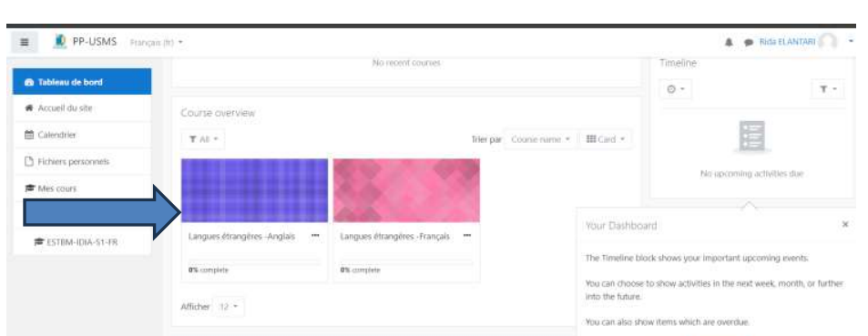Viewport: 868px width, 336px height.
Task: Open the Afficher 12 per-page dropdown
Action: coord(228,307)
